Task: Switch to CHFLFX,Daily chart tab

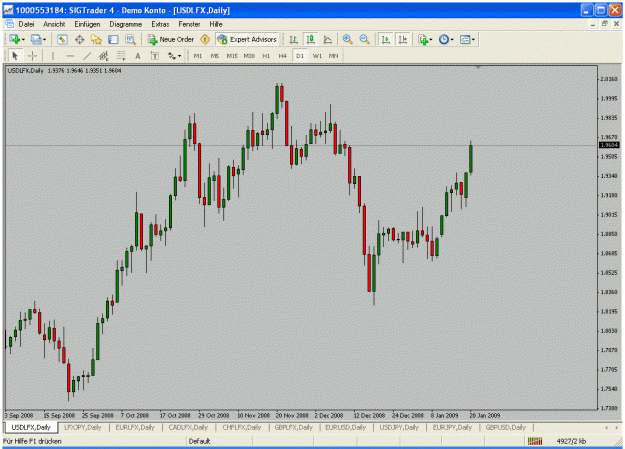Action: click(242, 427)
